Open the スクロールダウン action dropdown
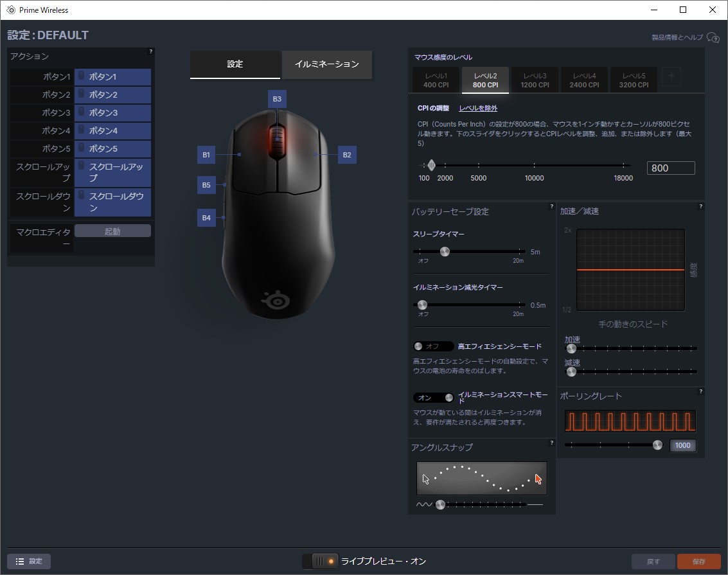Viewport: 728px width, 575px height. click(x=113, y=202)
